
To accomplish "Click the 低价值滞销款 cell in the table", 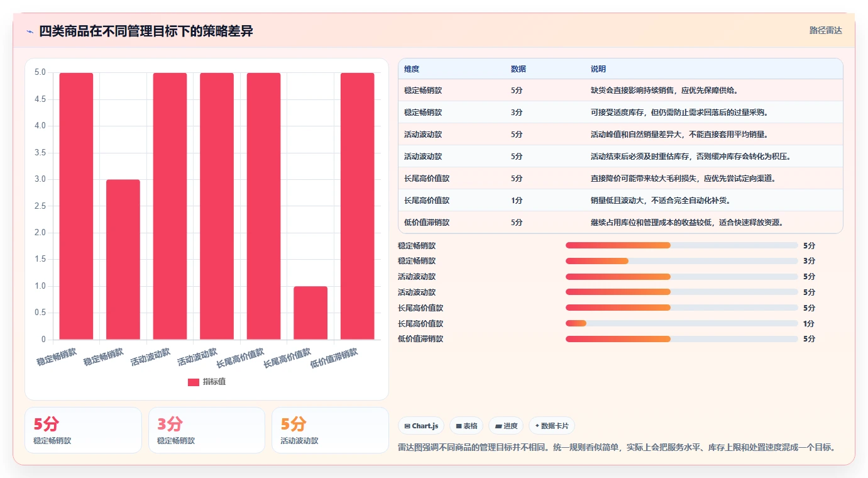I will tap(427, 223).
